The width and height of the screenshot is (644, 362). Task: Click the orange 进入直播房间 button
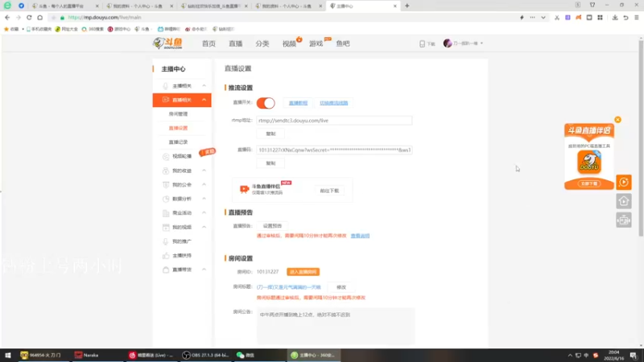click(x=303, y=272)
